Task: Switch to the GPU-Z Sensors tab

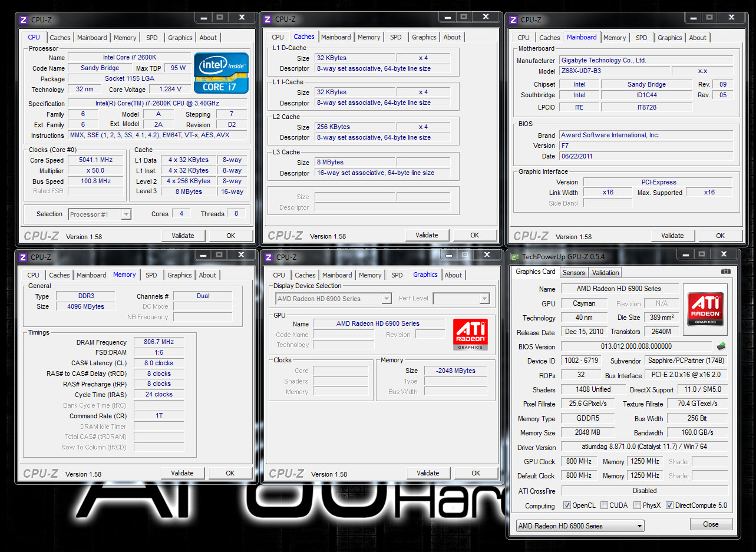Action: tap(574, 272)
